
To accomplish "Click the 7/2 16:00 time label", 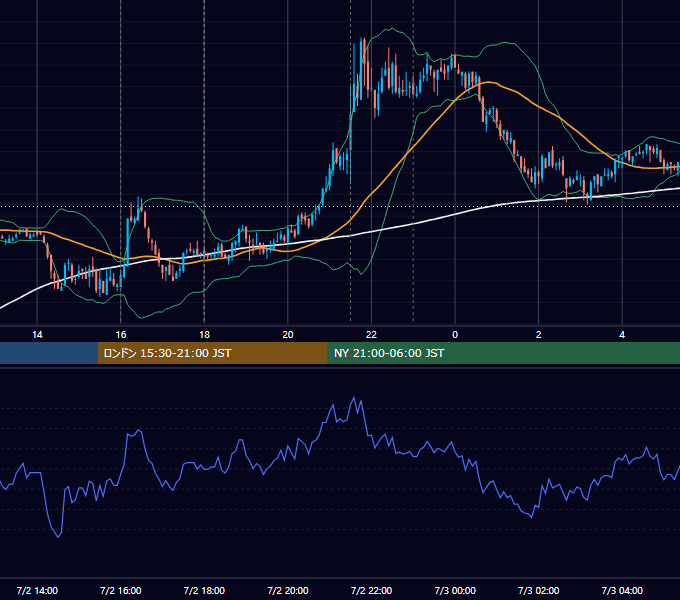I will tap(121, 590).
